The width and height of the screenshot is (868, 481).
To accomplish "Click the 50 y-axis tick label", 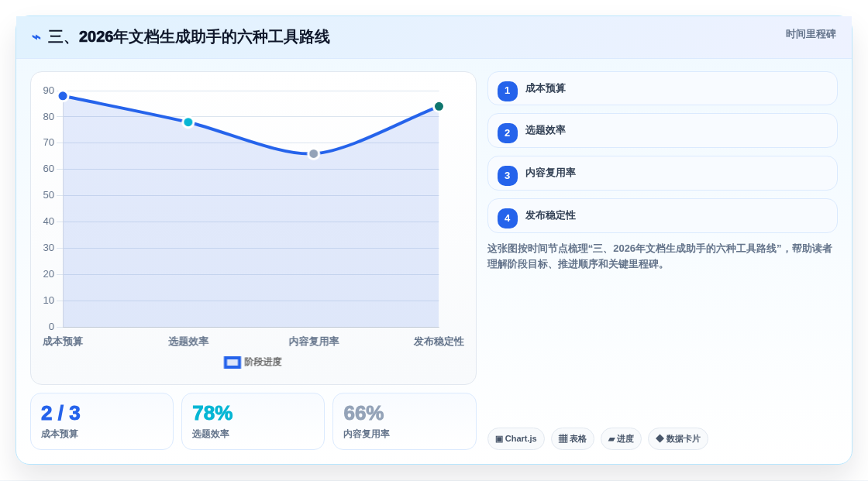I will click(x=49, y=195).
